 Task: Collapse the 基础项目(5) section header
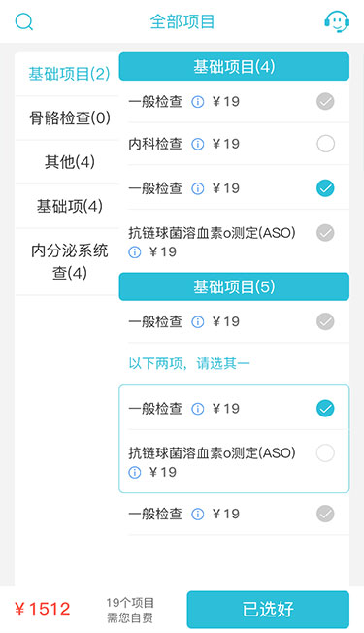(x=234, y=286)
